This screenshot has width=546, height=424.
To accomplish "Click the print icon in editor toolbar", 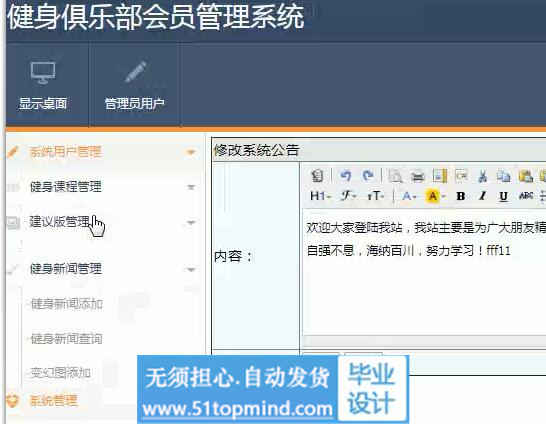I will pyautogui.click(x=418, y=176).
